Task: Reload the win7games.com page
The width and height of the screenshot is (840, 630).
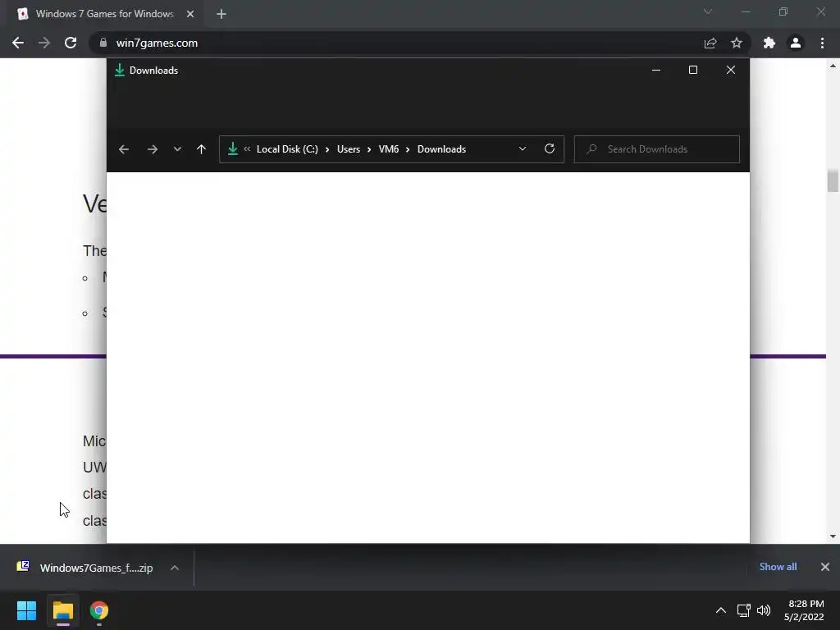Action: (x=71, y=43)
